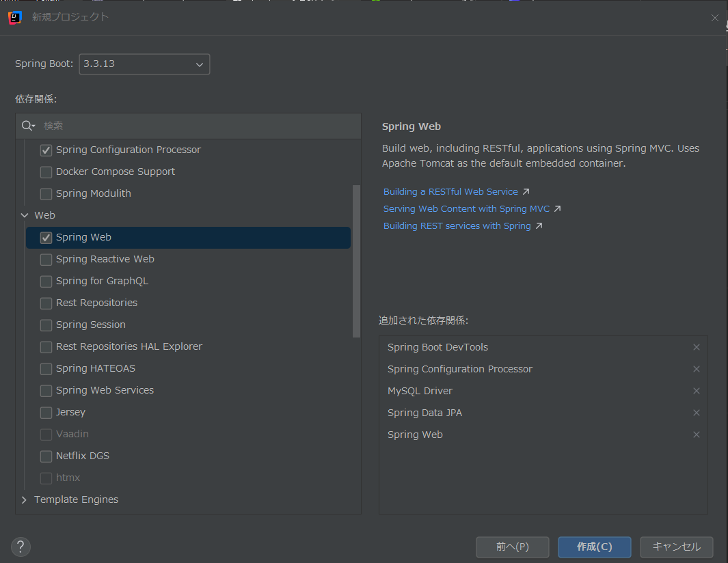Click the magnifier icon in the search bar
Image resolution: width=728 pixels, height=563 pixels.
pos(27,126)
